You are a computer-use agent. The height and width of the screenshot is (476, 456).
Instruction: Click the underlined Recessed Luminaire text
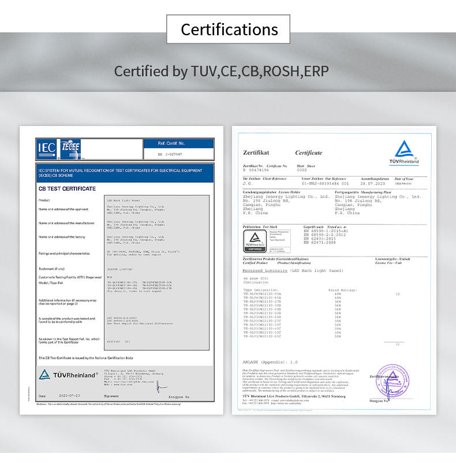pos(265,270)
